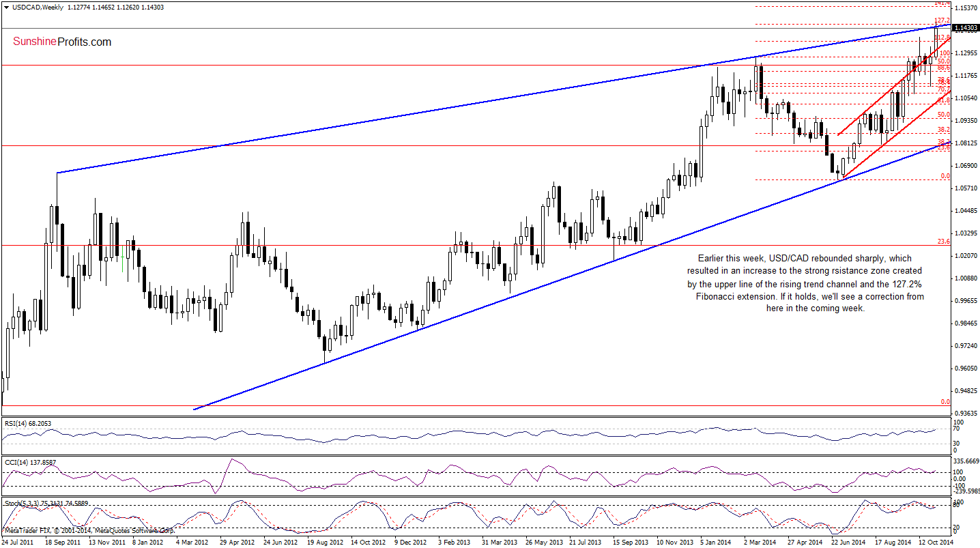
Task: Click the 29 Apr 2012 date label
Action: point(236,541)
